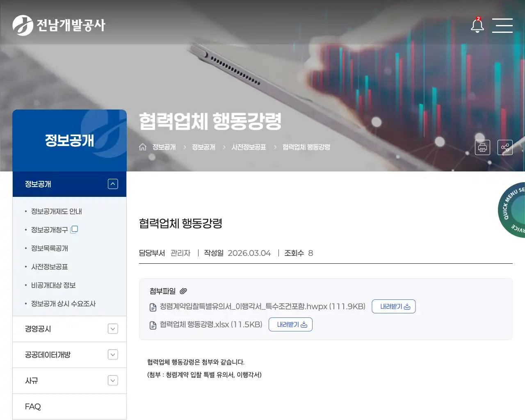Open the notification bell icon
Image resolution: width=525 pixels, height=420 pixels.
(477, 25)
